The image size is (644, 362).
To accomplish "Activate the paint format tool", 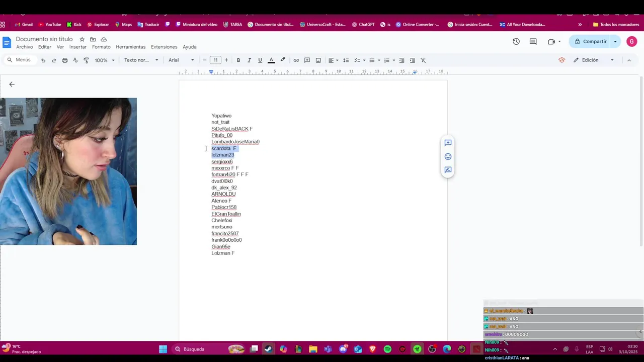I will click(x=86, y=60).
